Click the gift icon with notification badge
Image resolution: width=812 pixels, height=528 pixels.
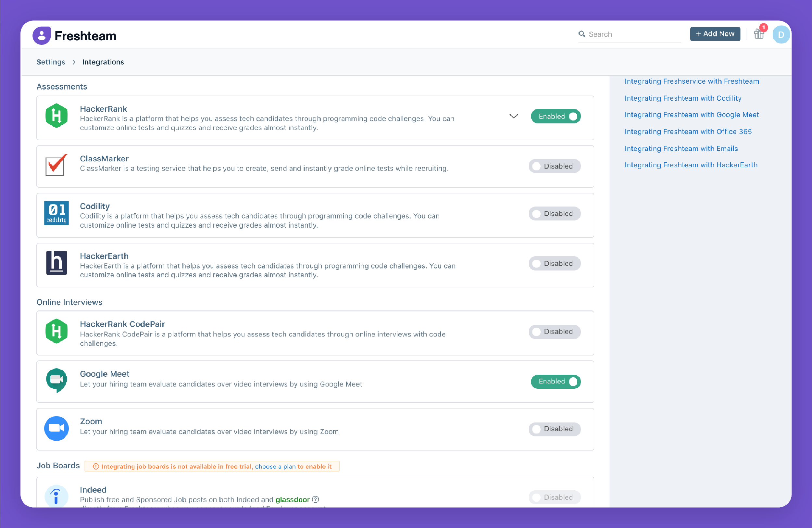pyautogui.click(x=759, y=34)
